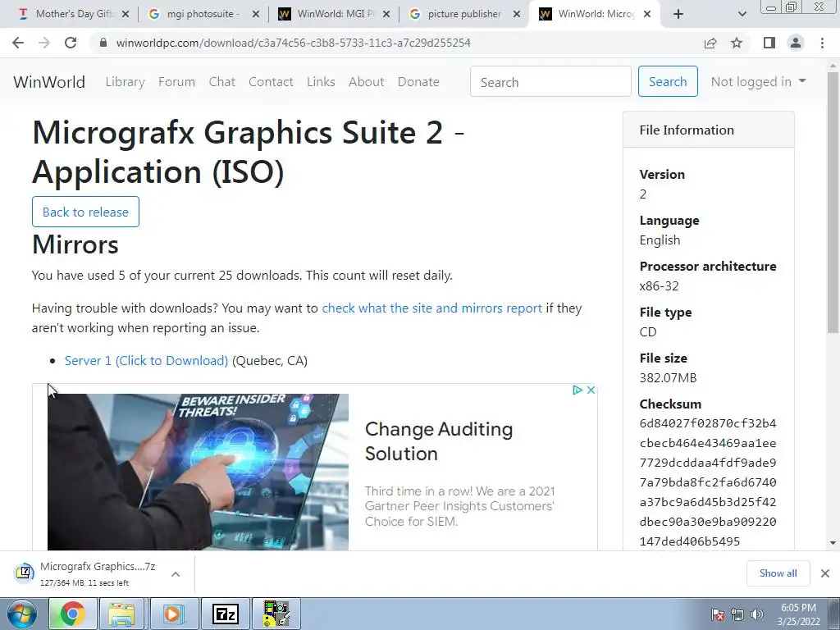Click the AdChoices triangle icon on ad
Screen dimensions: 840x630
click(577, 390)
